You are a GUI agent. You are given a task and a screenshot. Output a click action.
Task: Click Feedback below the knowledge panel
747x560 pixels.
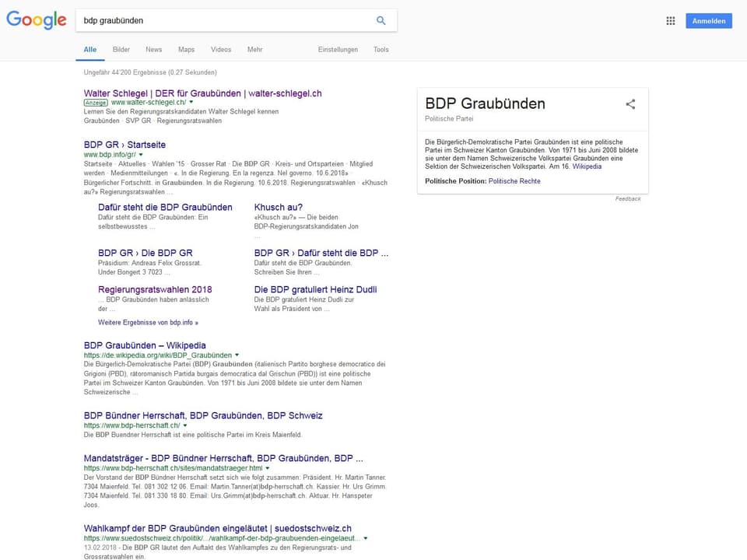(628, 198)
